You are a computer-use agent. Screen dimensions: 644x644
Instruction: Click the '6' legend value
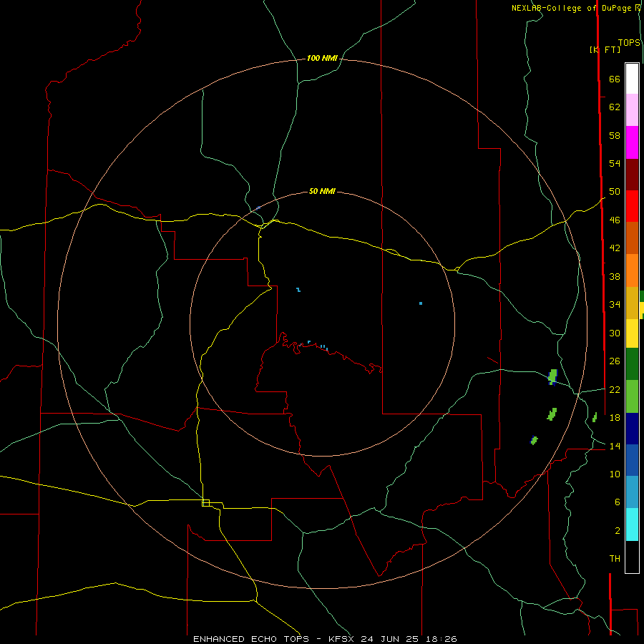(x=617, y=502)
